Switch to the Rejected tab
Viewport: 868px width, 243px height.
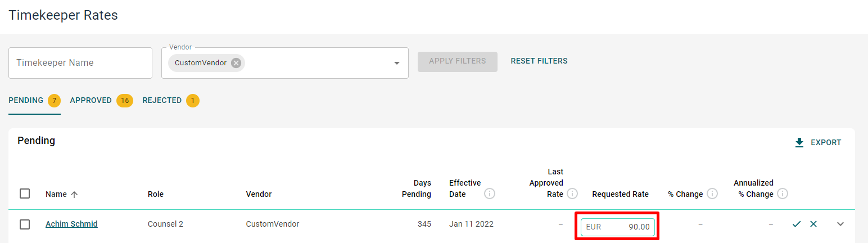(171, 101)
